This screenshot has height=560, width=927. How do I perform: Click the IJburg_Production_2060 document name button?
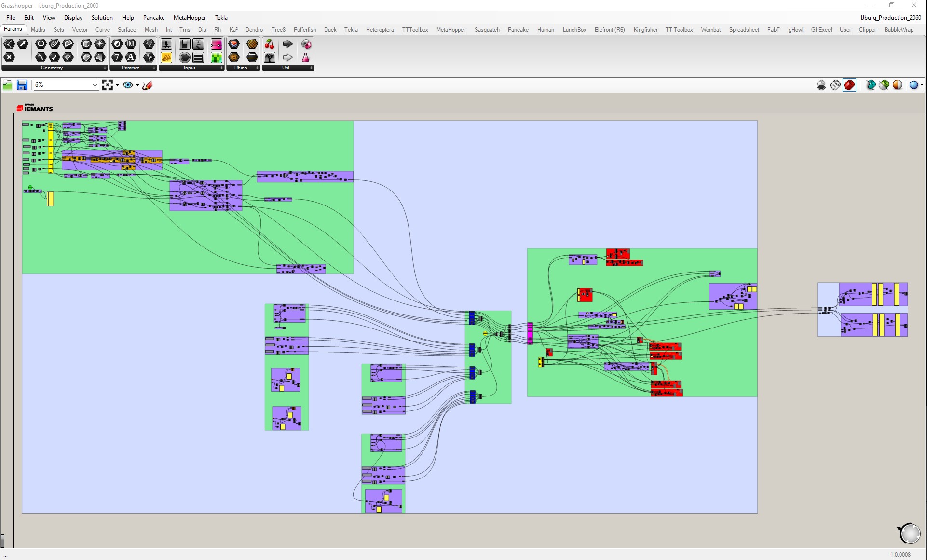[890, 18]
